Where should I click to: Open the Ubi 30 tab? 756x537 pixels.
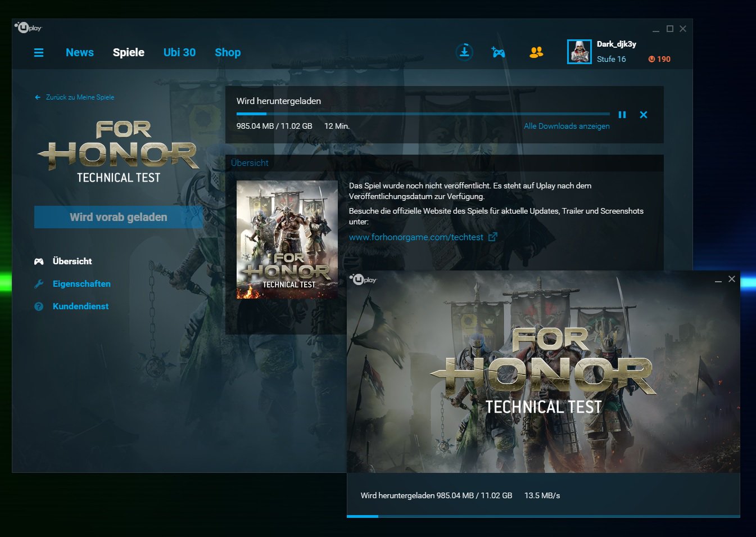(x=179, y=52)
